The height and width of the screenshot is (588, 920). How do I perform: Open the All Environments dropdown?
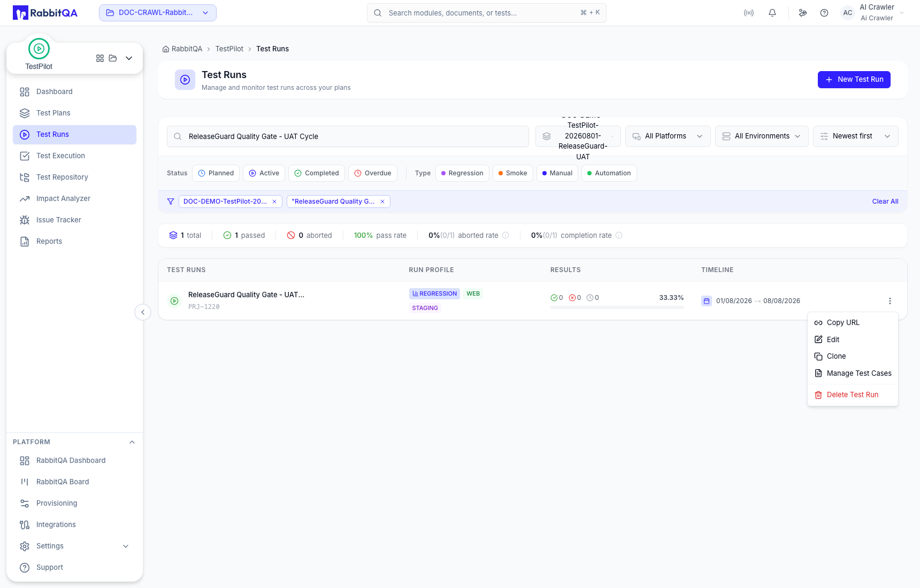tap(762, 136)
